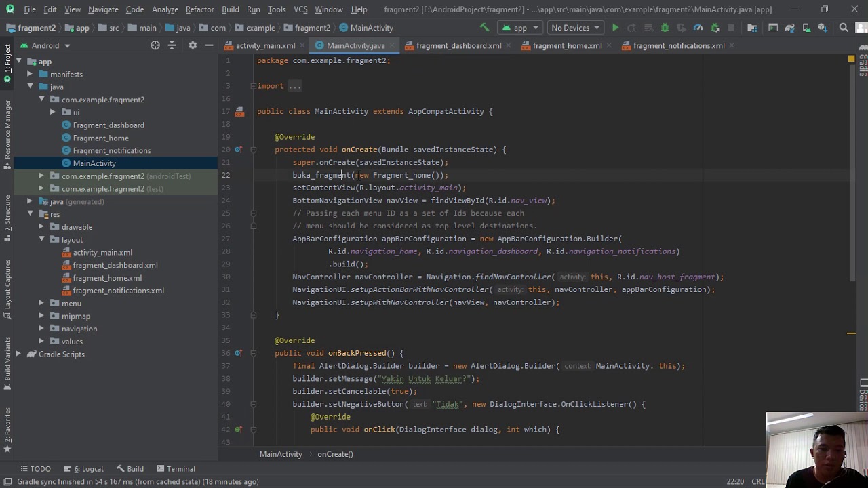Click the class gutter icon on line 17

point(239,112)
